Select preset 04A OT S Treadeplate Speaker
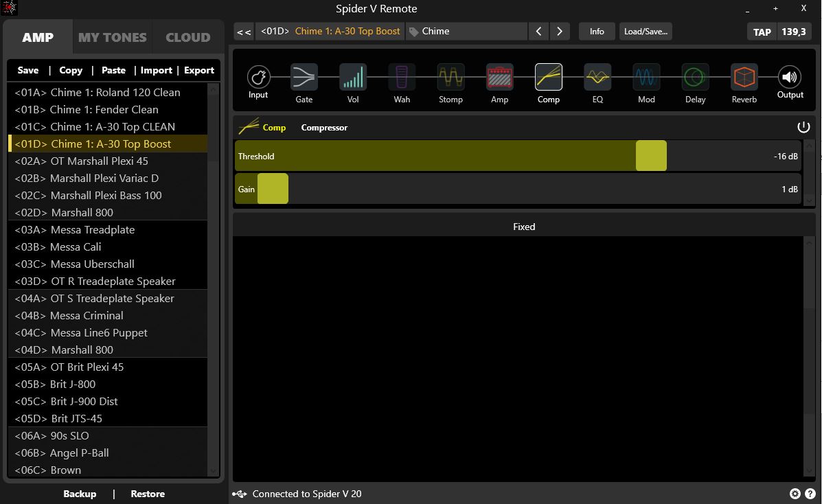Viewport: 822px width, 504px height. point(107,299)
